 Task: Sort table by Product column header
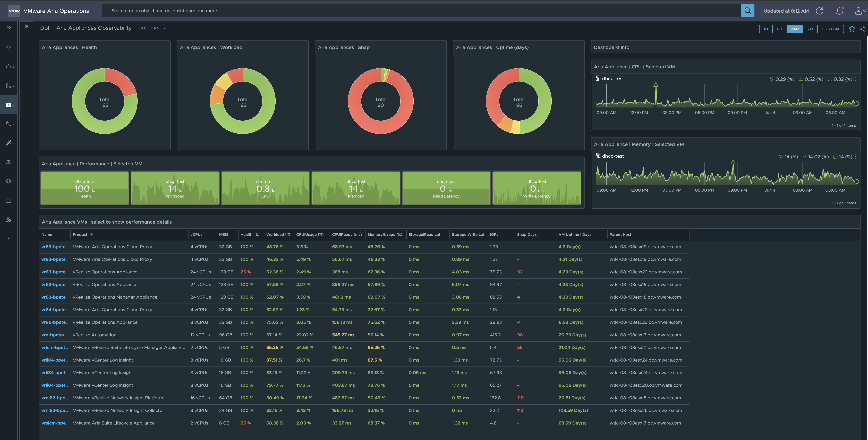click(80, 235)
